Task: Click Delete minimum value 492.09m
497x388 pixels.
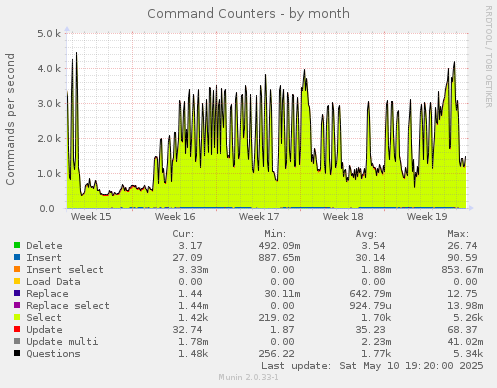Action: 279,246
